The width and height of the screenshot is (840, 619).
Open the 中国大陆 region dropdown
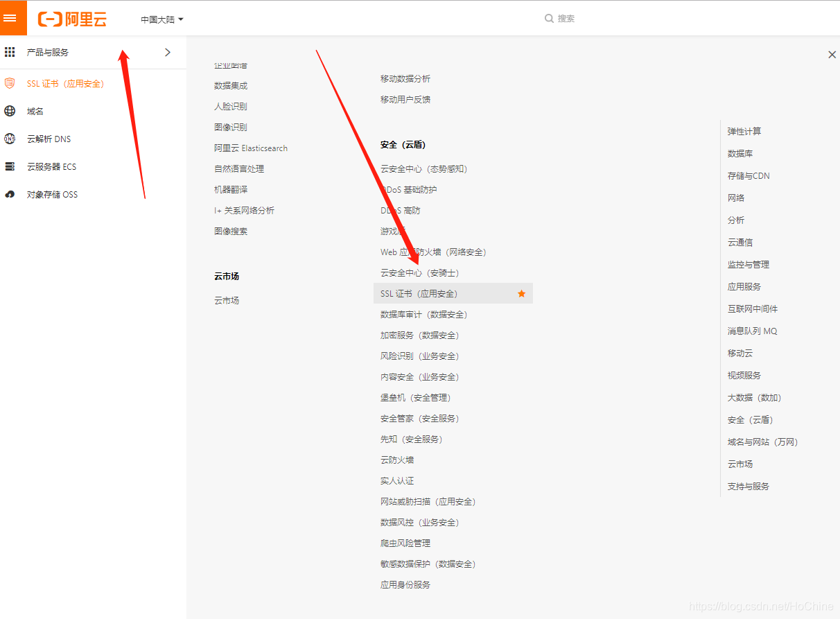(162, 19)
